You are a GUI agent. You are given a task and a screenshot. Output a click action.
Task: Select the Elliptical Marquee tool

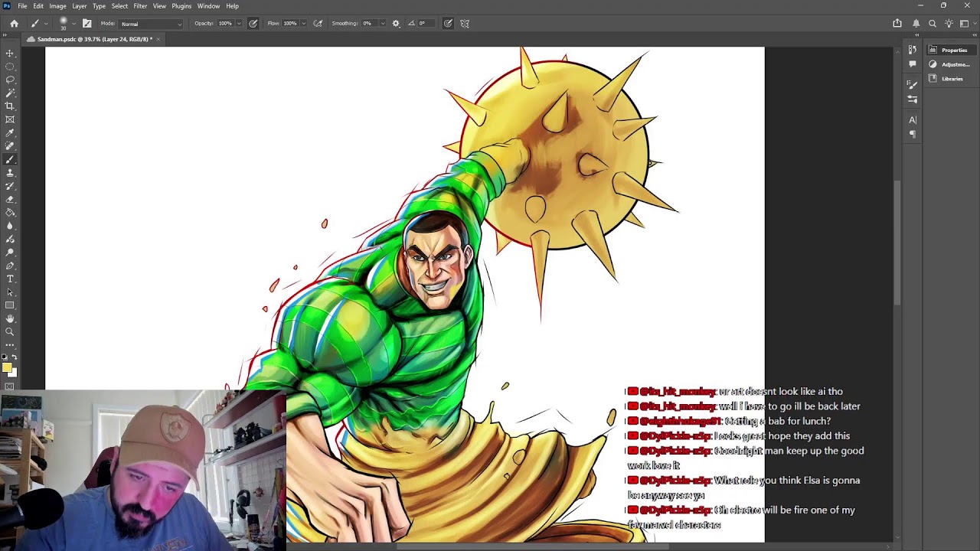[10, 67]
